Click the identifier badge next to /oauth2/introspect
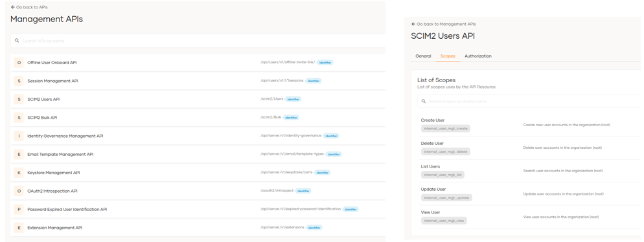 (303, 191)
